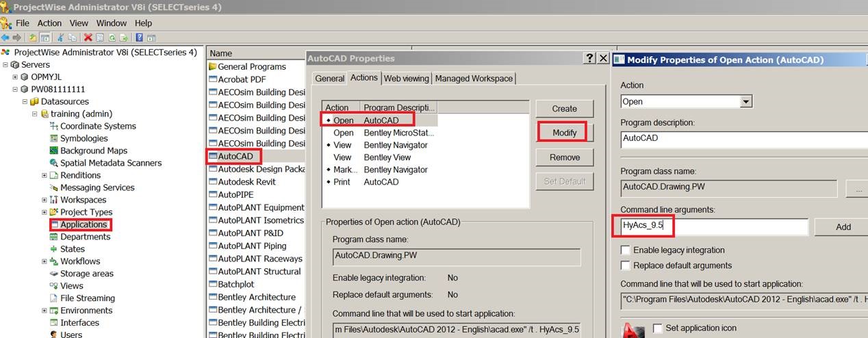Open the Action dropdown list
The image size is (868, 338).
[746, 102]
